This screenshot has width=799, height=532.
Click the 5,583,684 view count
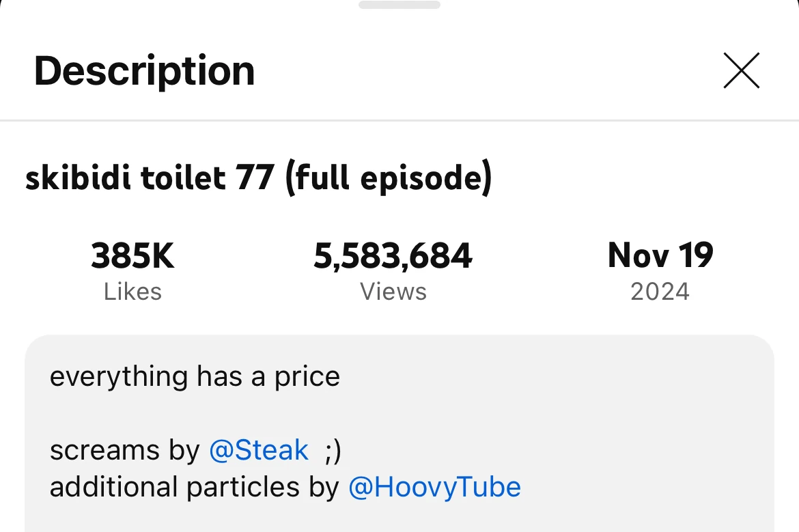[393, 256]
